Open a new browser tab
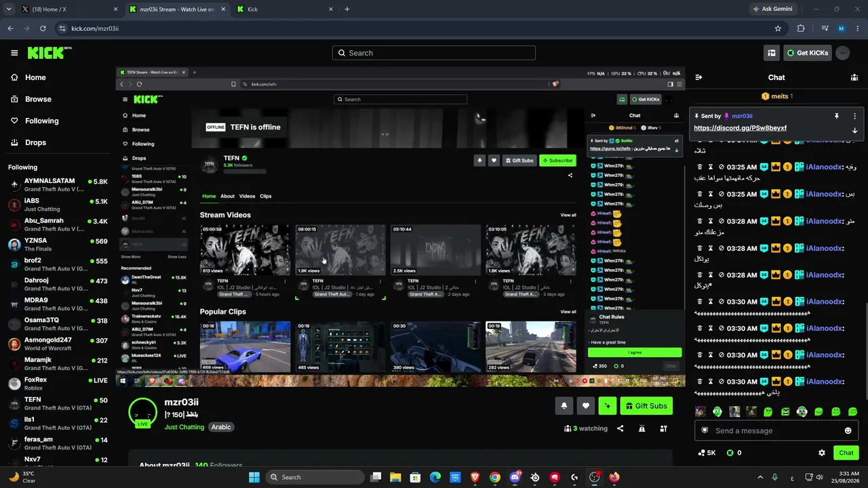Image resolution: width=868 pixels, height=488 pixels. point(347,9)
